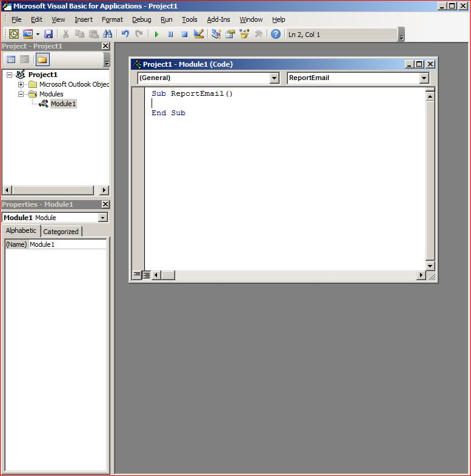The width and height of the screenshot is (471, 476).
Task: Open the Module1 Module properties dropdown
Action: [x=103, y=218]
